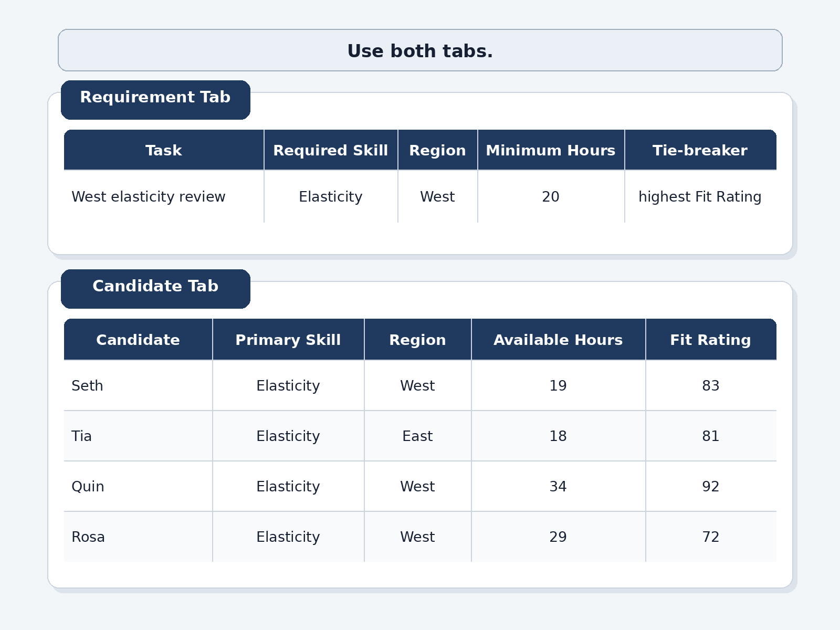
Task: Select Quin's available hours 34
Action: [558, 487]
